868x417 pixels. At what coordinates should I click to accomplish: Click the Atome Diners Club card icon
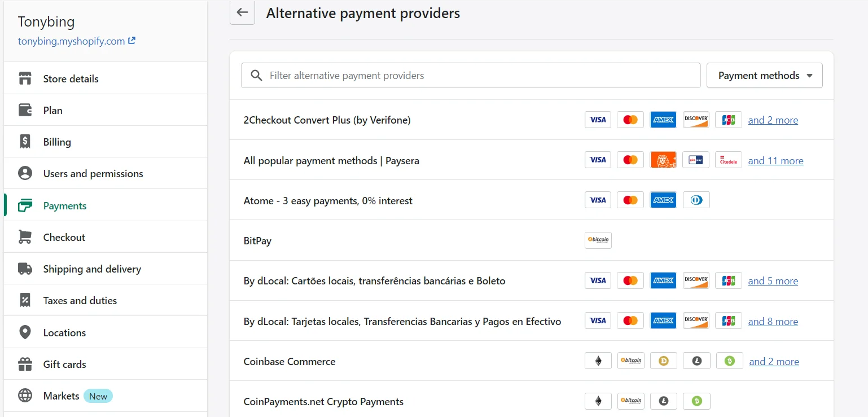(x=696, y=200)
